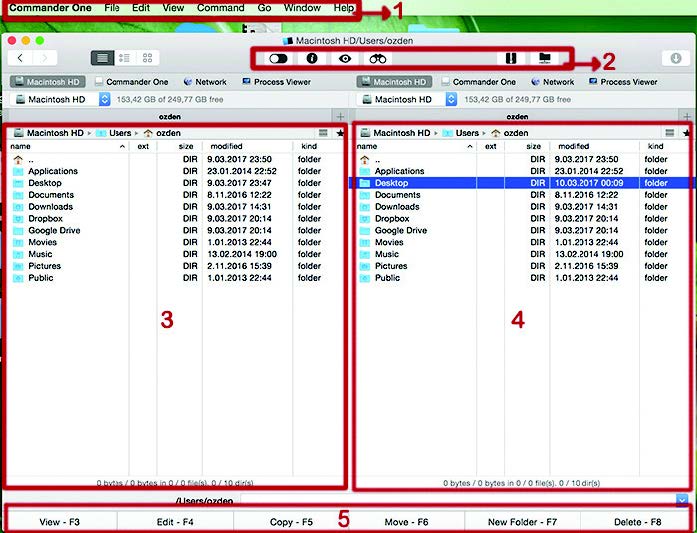
Task: Open the left pane drive dropdown
Action: (104, 100)
